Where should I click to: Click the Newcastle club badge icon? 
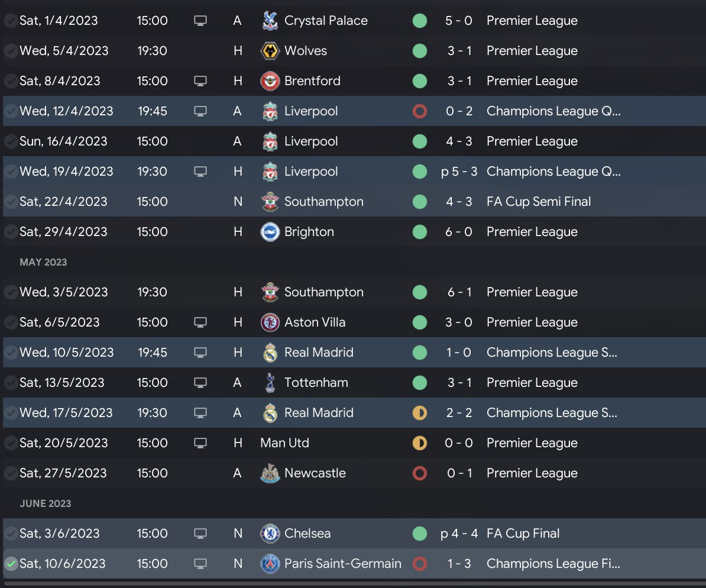click(x=270, y=473)
